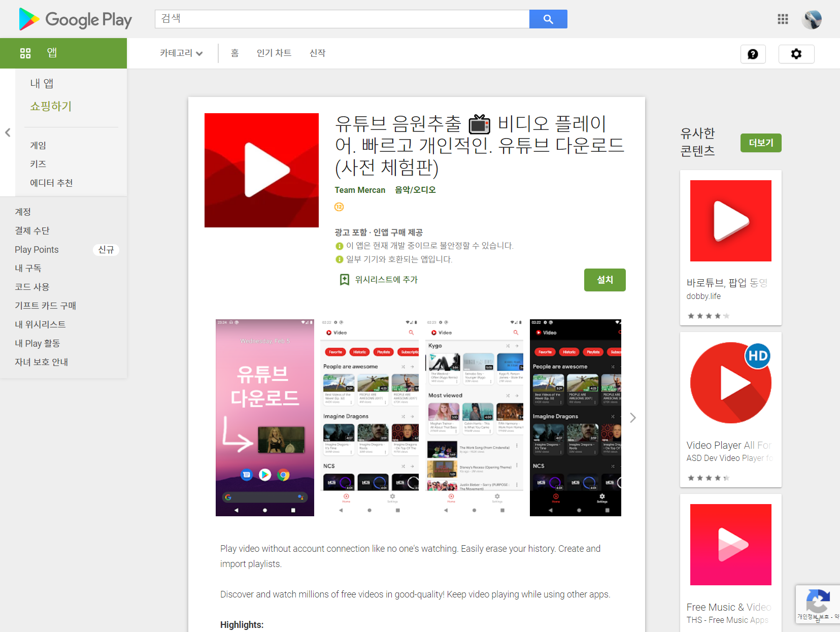Open the dark theme screenshot
This screenshot has height=632, width=840.
[576, 418]
